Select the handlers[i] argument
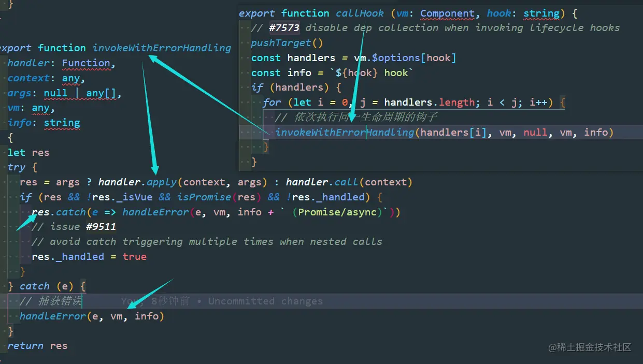 point(454,133)
